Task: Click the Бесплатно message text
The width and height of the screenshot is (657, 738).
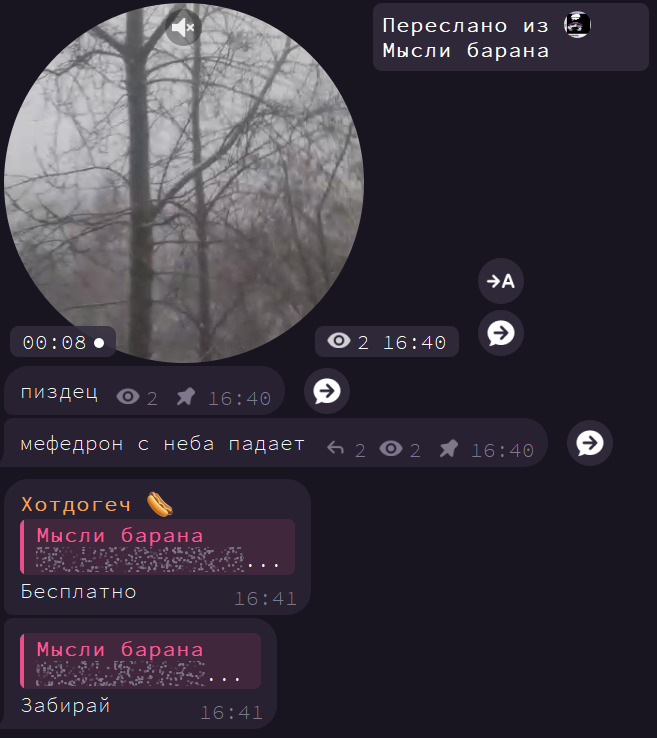Action: (79, 592)
